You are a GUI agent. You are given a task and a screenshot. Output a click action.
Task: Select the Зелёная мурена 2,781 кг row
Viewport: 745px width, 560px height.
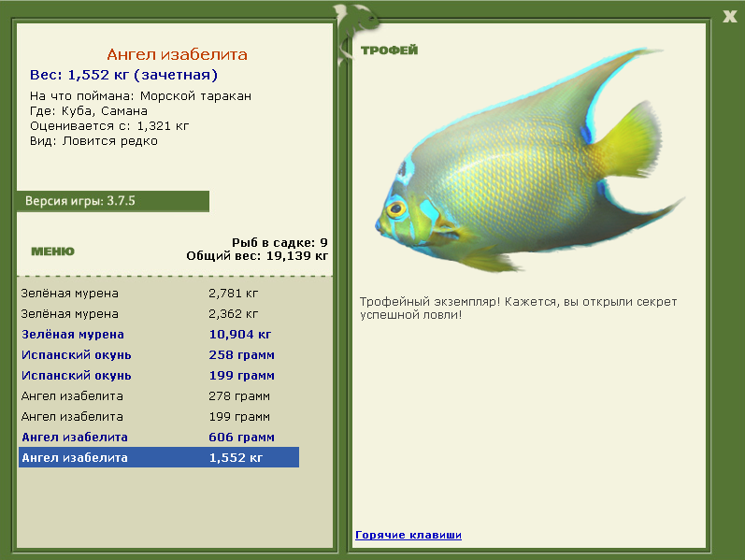pos(159,294)
